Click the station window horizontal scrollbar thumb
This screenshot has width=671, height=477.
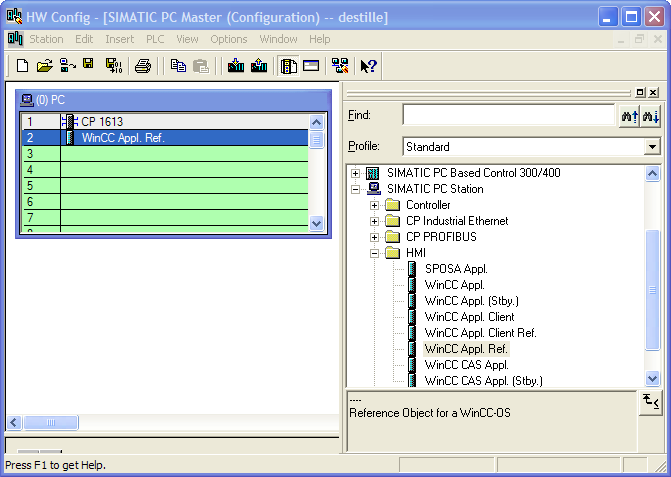click(51, 423)
